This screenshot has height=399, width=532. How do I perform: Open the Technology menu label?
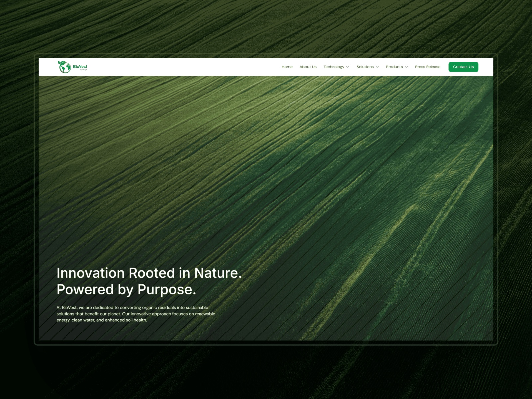[x=334, y=67]
